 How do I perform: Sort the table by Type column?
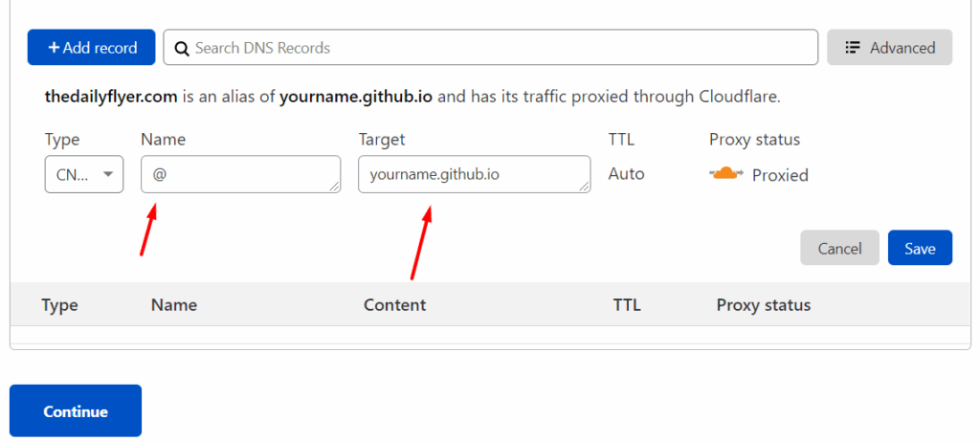[x=59, y=305]
